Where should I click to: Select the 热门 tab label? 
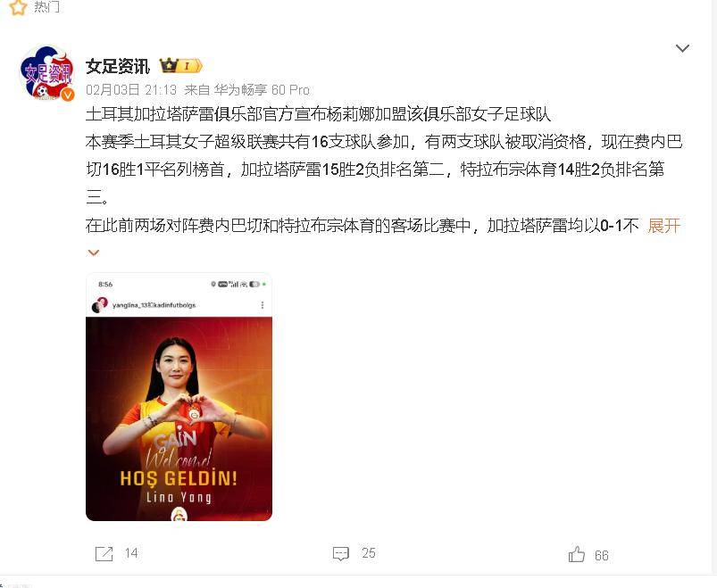click(x=46, y=6)
